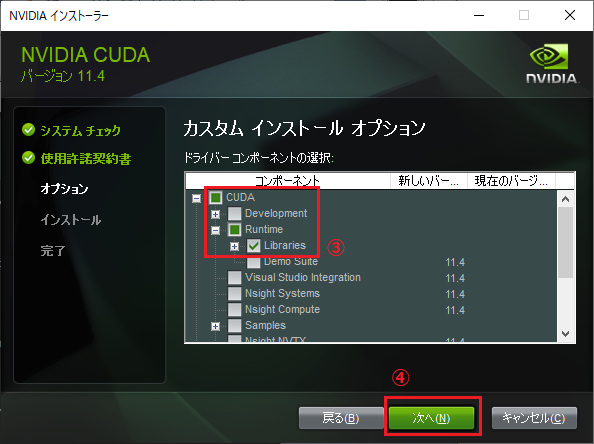Click the システム チェック green checkmark icon

[x=28, y=130]
